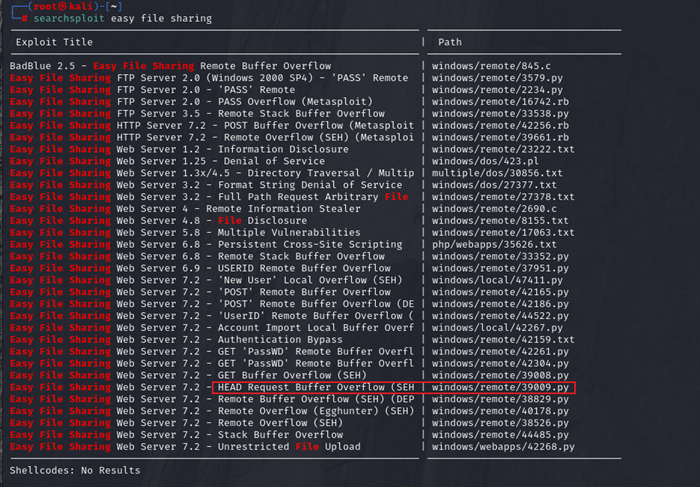
Task: Click the path windows/local/47411.py
Action: point(497,280)
